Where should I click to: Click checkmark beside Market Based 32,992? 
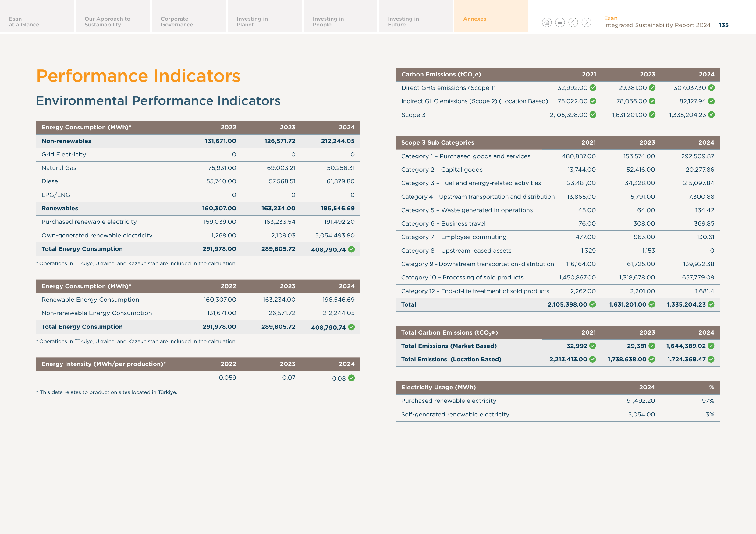click(593, 346)
